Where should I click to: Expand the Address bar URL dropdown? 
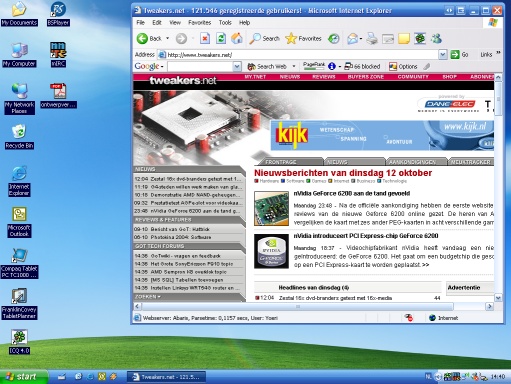(x=442, y=54)
